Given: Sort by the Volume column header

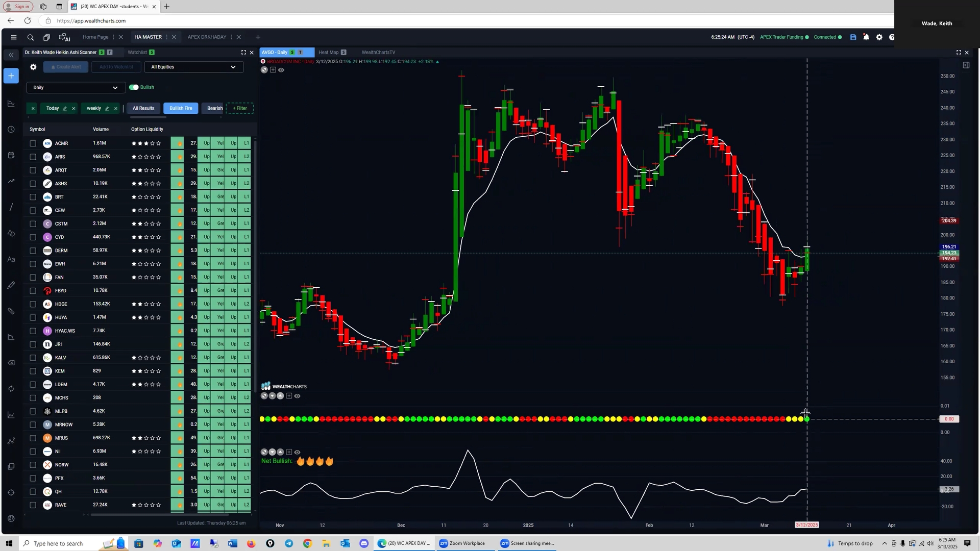Looking at the screenshot, I should click(x=101, y=130).
